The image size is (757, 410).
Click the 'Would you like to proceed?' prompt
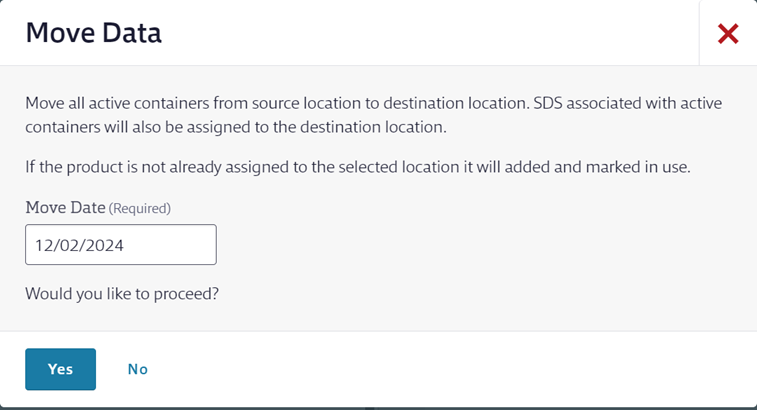[121, 294]
